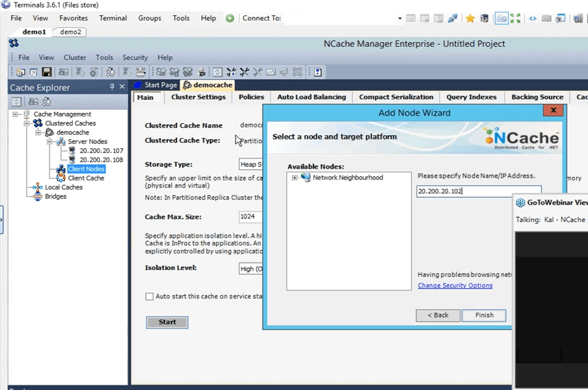This screenshot has width=588, height=390.
Task: Expand Network Neighbourhood tree node
Action: click(x=295, y=178)
